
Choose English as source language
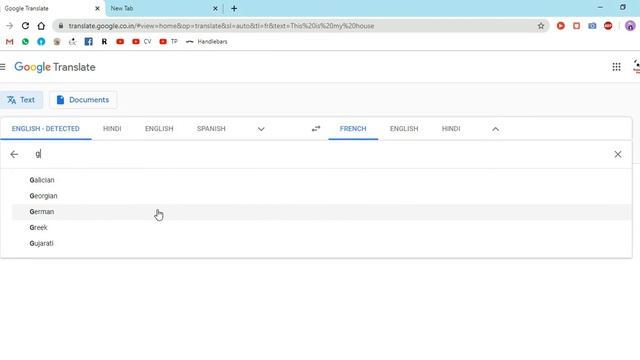coord(159,129)
